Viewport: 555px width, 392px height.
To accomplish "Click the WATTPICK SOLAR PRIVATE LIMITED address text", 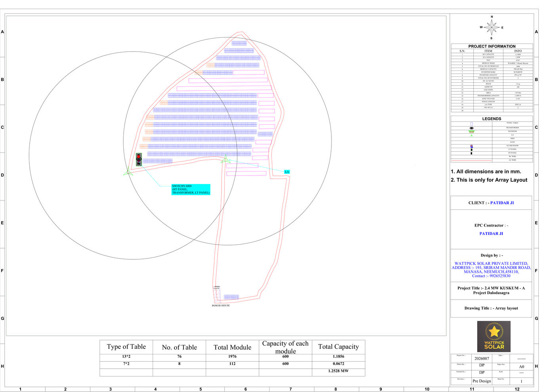I will pyautogui.click(x=491, y=270).
